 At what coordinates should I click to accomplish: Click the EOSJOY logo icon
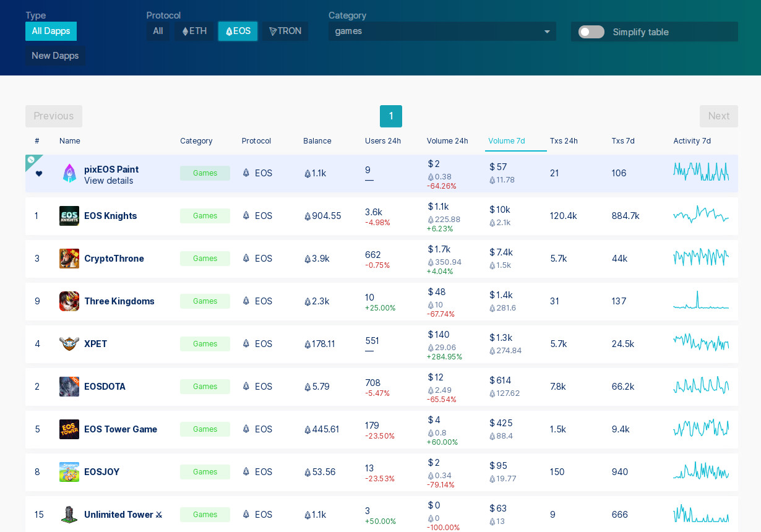69,472
